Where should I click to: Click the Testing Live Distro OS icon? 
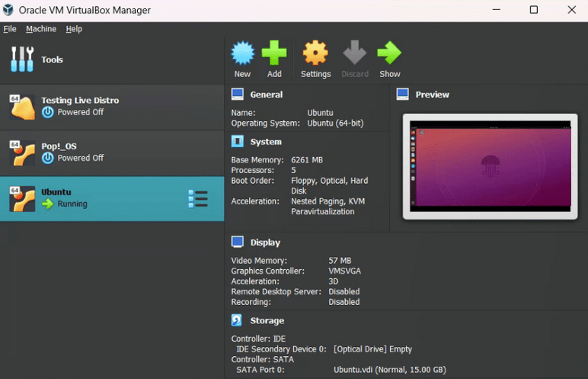[x=23, y=107]
